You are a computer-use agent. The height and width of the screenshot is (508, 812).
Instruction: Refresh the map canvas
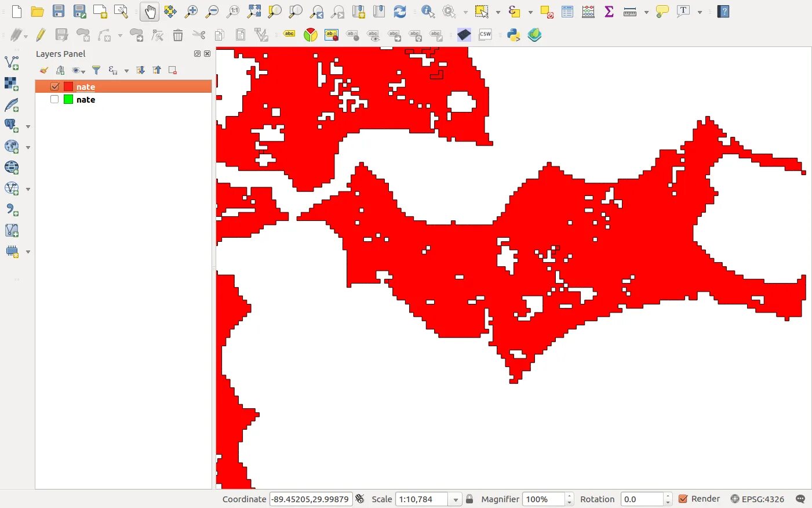(x=400, y=12)
